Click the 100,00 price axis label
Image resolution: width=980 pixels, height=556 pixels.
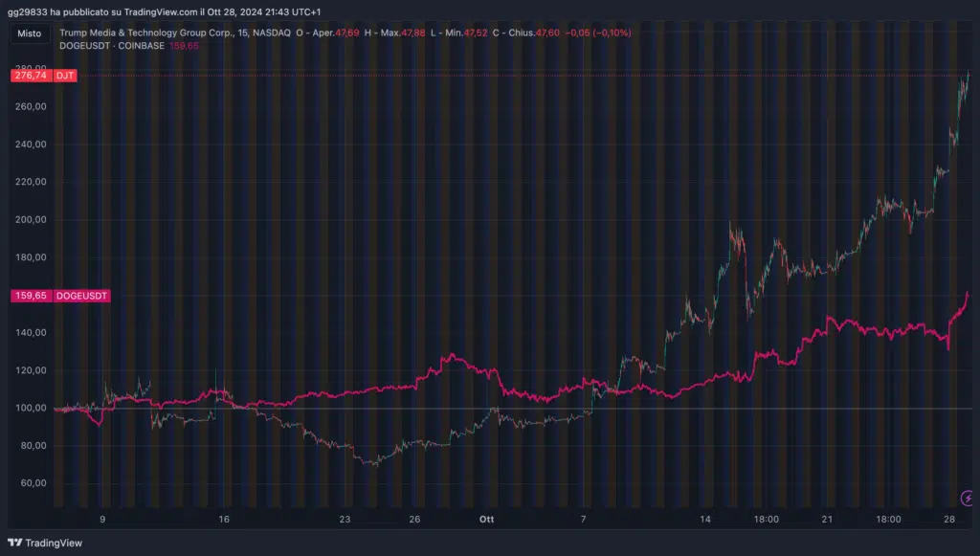coord(31,408)
